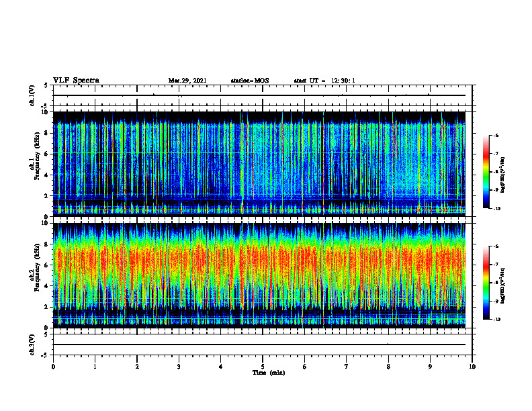Screen dimensions: 532x411
Task: Click the ch.2 frequency tick label "8"
Action: point(47,244)
